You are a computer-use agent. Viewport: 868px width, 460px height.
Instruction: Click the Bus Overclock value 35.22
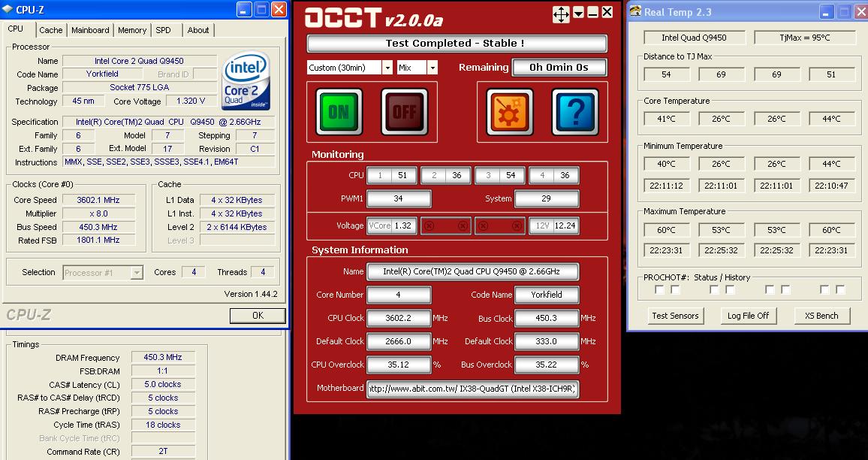click(547, 365)
